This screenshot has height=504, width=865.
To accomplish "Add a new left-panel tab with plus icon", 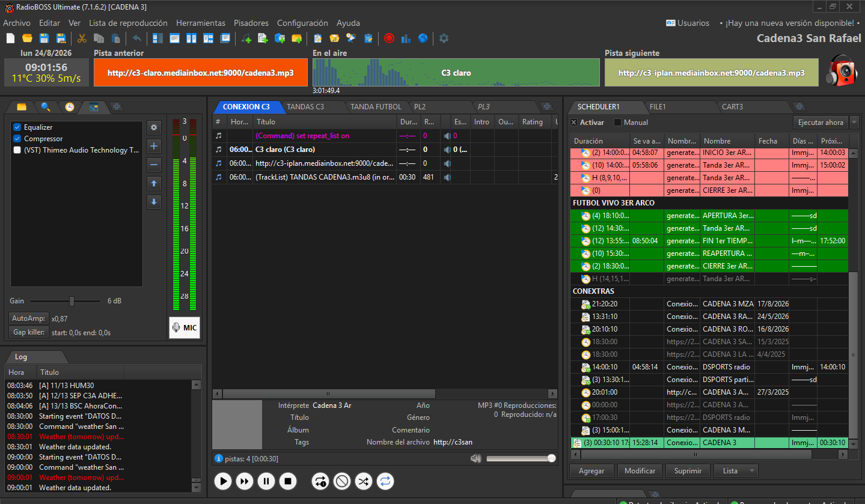I will click(117, 107).
